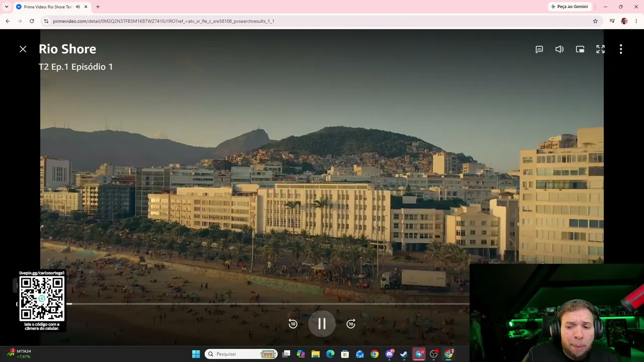Image resolution: width=644 pixels, height=362 pixels.
Task: Open the Chrome three-dot menu
Action: pos(636,21)
